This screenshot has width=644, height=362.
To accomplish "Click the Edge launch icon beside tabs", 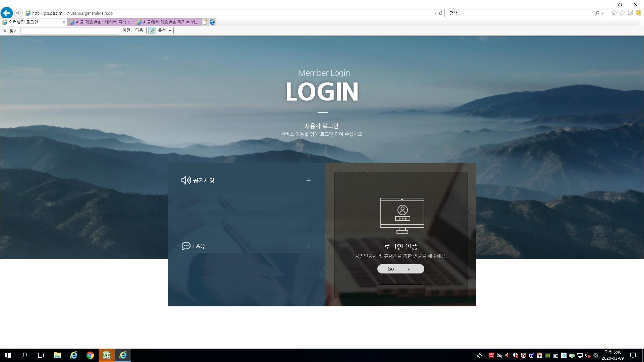I will [212, 22].
